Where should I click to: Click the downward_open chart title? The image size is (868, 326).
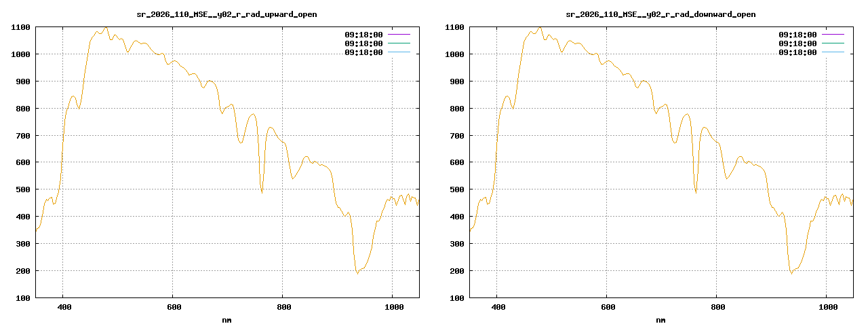(x=660, y=14)
